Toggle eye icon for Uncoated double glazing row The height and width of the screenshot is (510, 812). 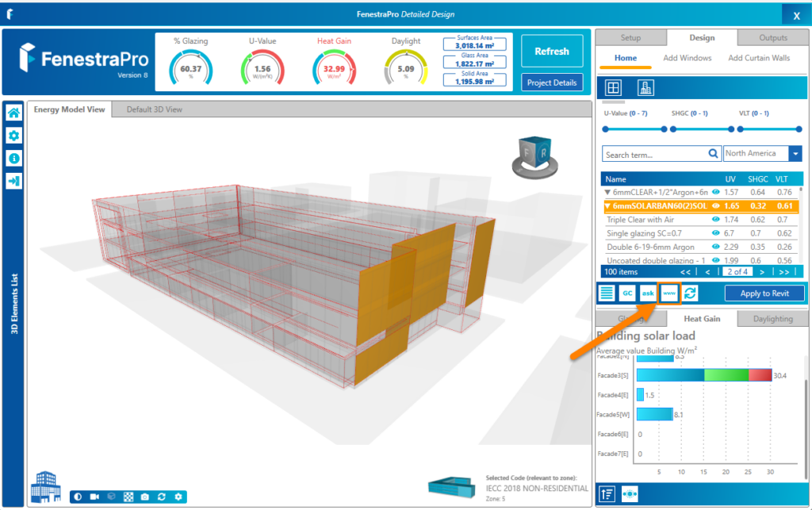(716, 260)
